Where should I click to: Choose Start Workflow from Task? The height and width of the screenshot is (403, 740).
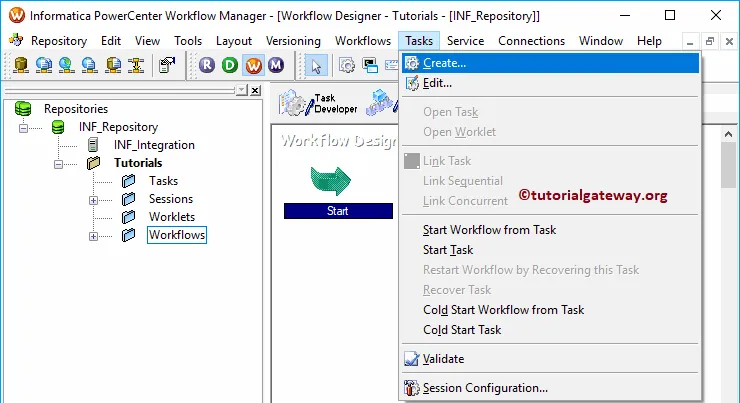(x=550, y=230)
